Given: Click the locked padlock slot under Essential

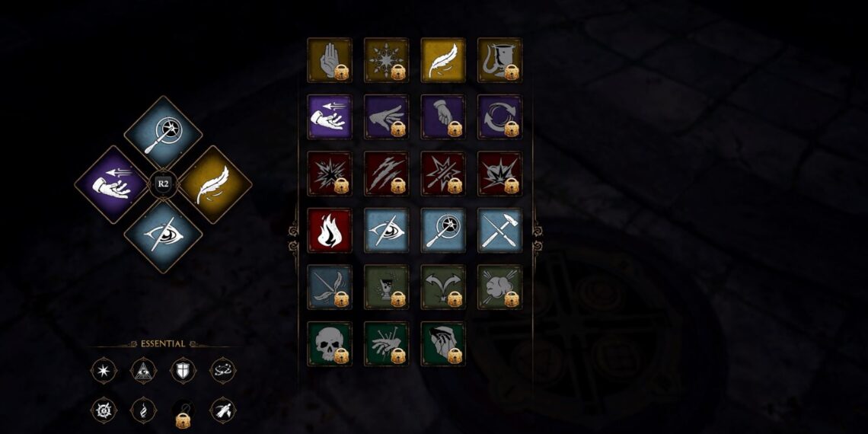Looking at the screenshot, I should click(183, 413).
